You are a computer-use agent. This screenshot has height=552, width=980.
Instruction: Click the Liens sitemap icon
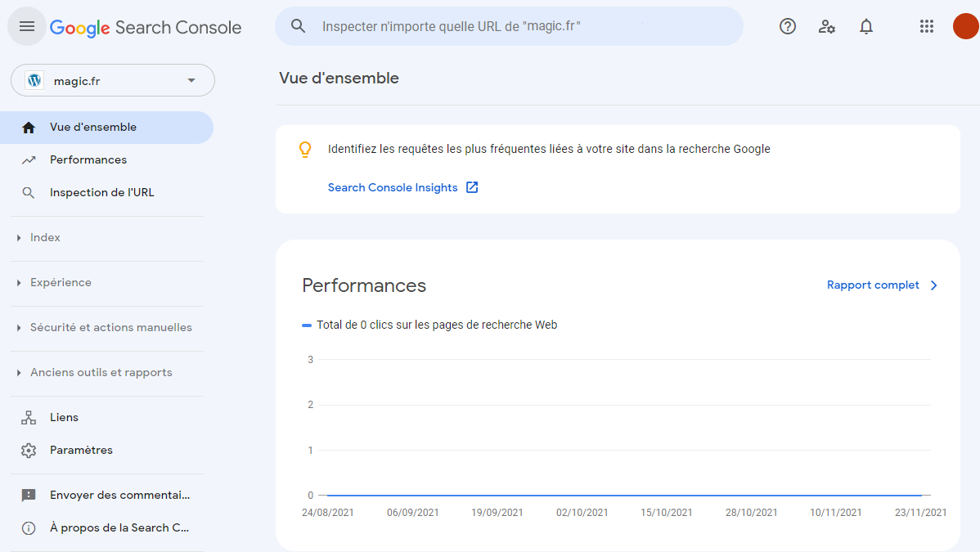[28, 418]
